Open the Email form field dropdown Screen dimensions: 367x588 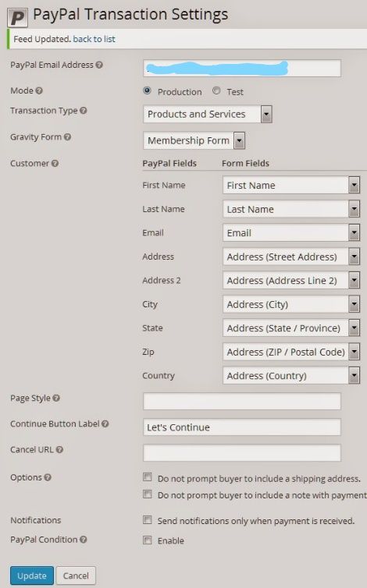click(x=291, y=233)
